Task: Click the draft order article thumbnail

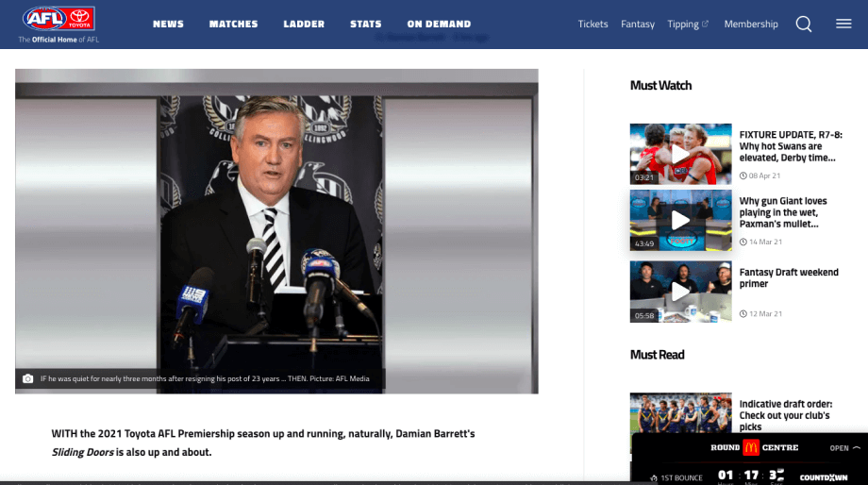Action: (x=680, y=413)
